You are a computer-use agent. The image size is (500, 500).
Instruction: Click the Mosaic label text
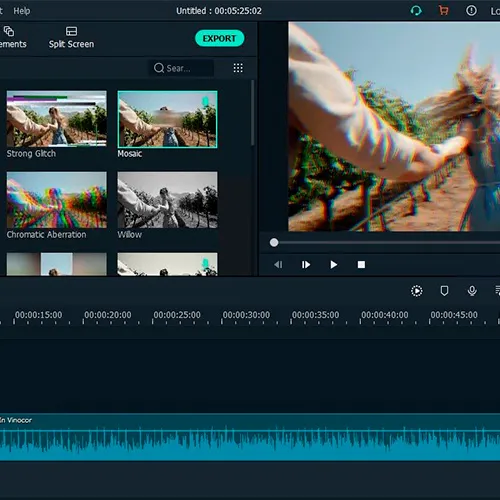(x=130, y=154)
